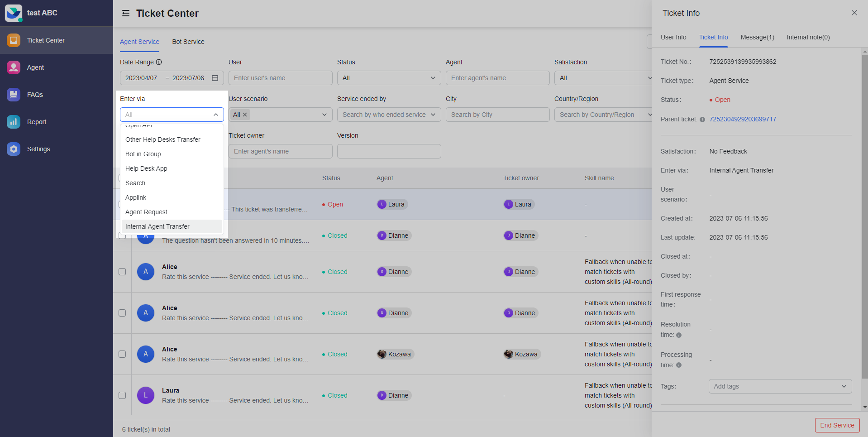The image size is (868, 437).
Task: Click Kozawa's agent avatar in the Agent column
Action: click(x=382, y=354)
